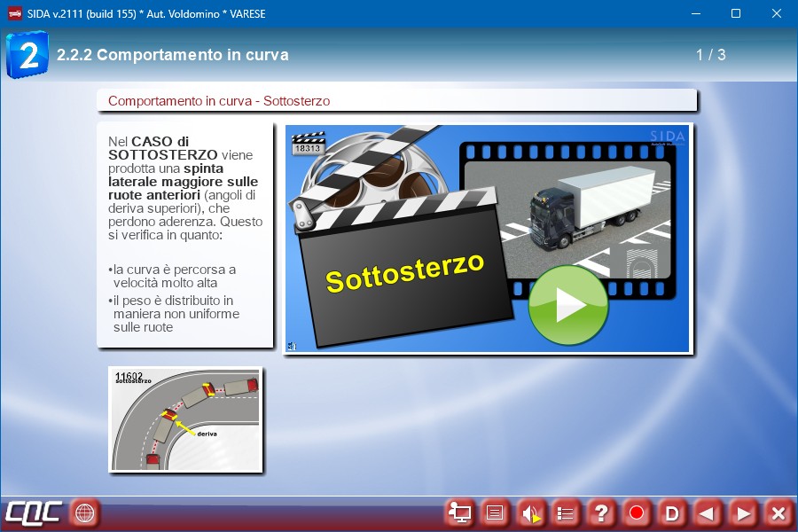Enlarge the sottosterzo curve diagram thumbnail
The width and height of the screenshot is (798, 532).
(x=185, y=419)
